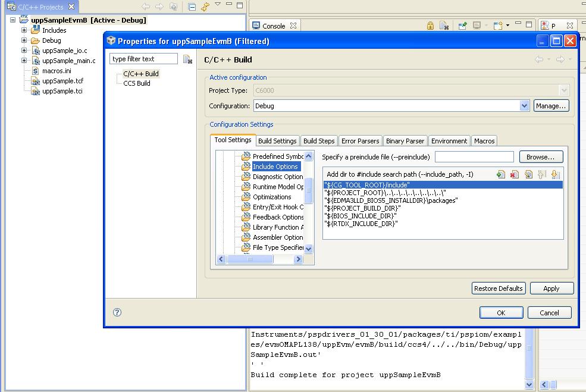Click the preinclude file input field
Screen dimensions: 586x392
pos(474,157)
